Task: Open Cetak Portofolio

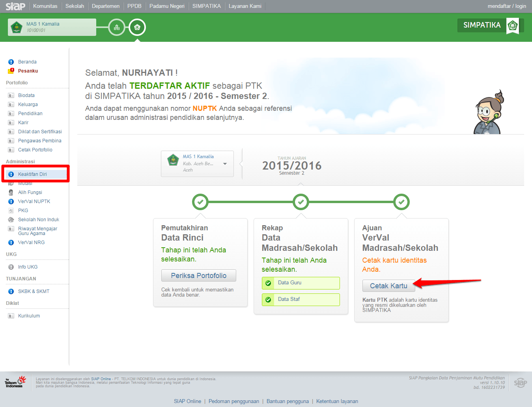Action: pos(35,150)
